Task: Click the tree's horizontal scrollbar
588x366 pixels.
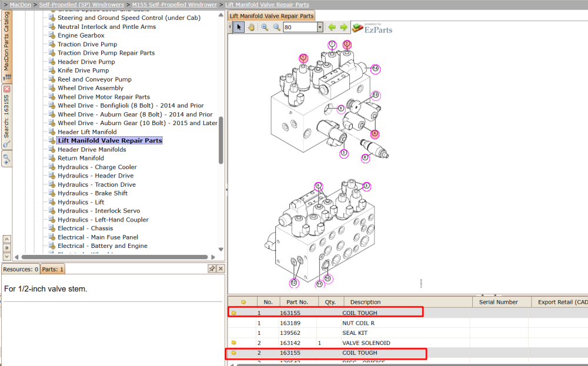Action: [x=115, y=257]
